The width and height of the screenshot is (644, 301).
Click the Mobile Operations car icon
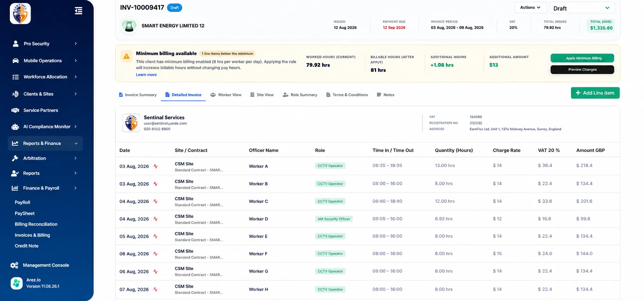tap(15, 60)
